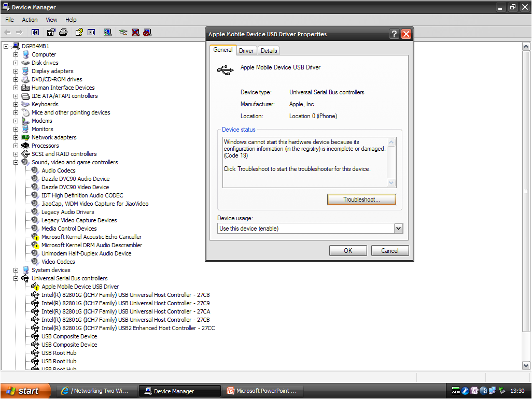Click the Forward arrow in Device Manager toolbar

19,33
